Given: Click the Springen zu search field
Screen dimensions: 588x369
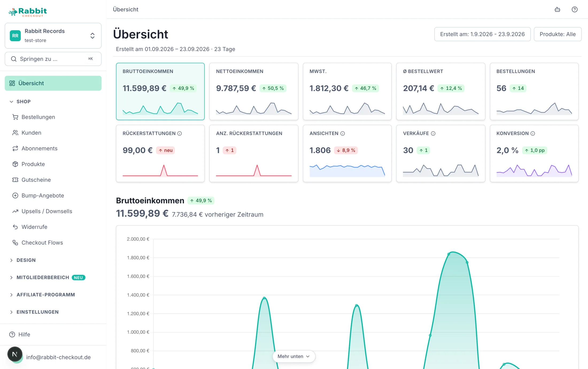Looking at the screenshot, I should pyautogui.click(x=53, y=59).
